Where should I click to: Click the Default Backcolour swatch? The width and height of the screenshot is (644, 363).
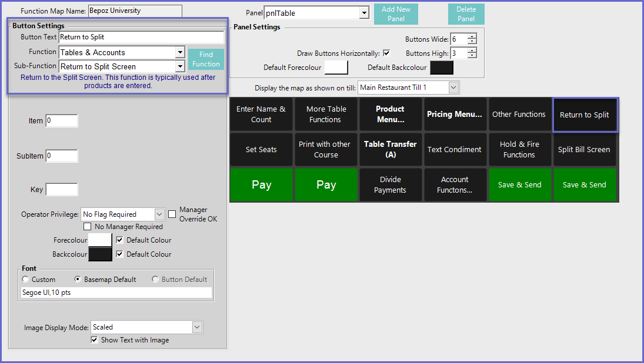click(442, 68)
